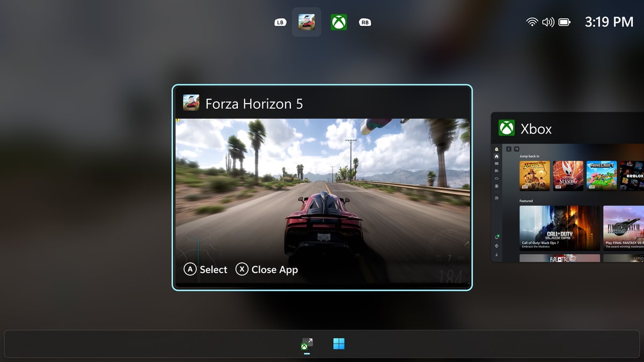This screenshot has width=644, height=362.
Task: Switch to Forza Horizon 5 icon in top switcher
Action: 306,22
